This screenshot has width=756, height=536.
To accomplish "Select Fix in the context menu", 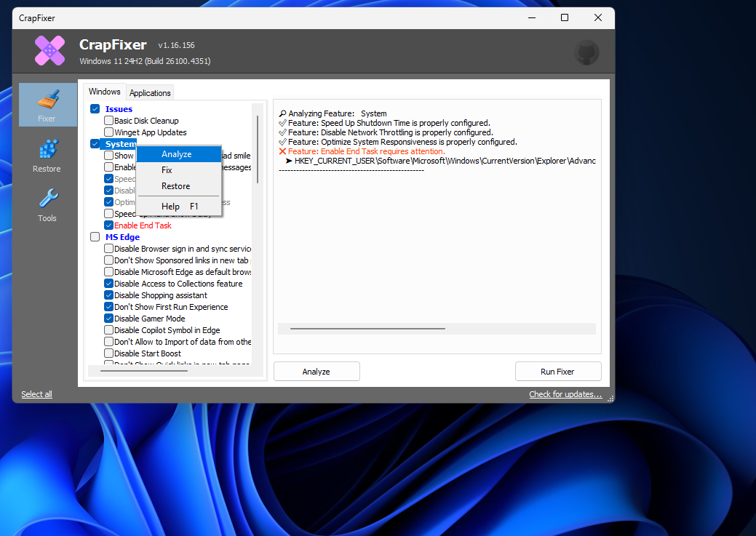I will coord(168,169).
